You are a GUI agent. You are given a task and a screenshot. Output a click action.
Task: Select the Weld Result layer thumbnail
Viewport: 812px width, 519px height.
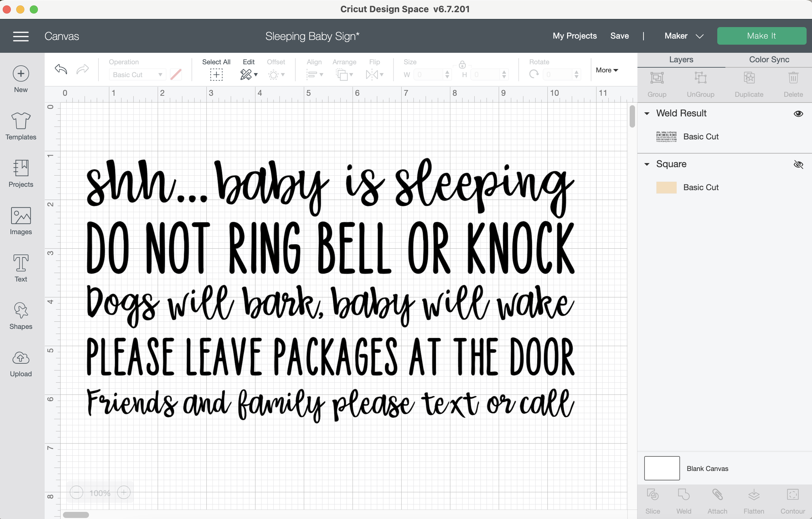point(666,137)
